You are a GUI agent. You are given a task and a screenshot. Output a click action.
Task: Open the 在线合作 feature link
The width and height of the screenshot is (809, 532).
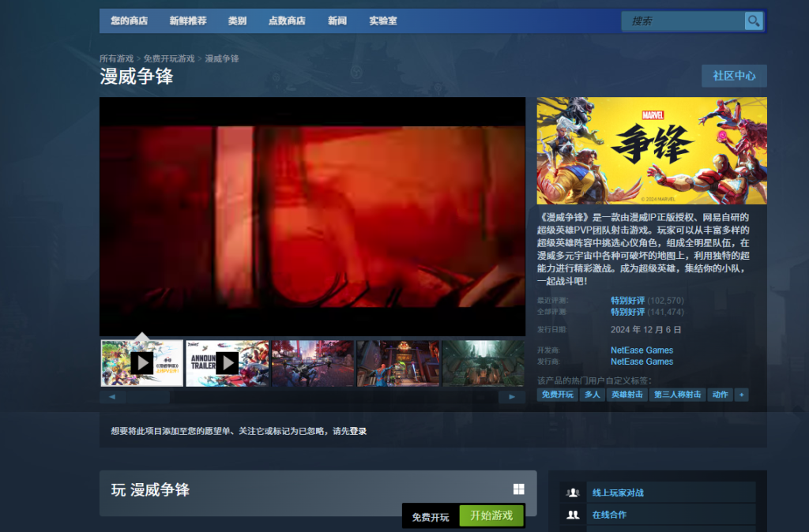609,515
